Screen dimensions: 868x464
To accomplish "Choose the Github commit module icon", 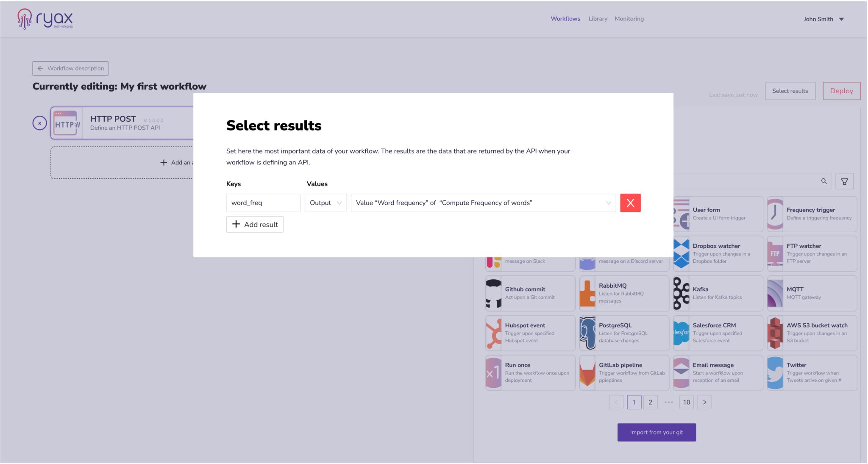I will [x=493, y=293].
